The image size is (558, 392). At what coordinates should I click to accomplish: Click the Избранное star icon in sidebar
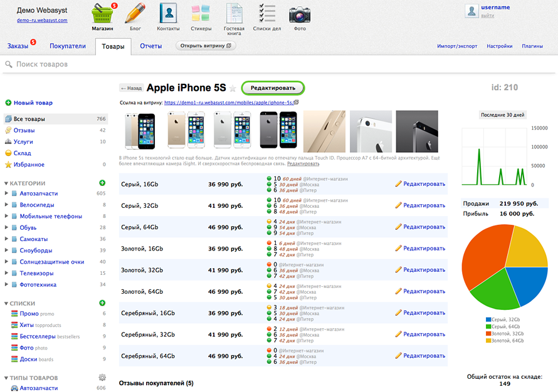[8, 165]
